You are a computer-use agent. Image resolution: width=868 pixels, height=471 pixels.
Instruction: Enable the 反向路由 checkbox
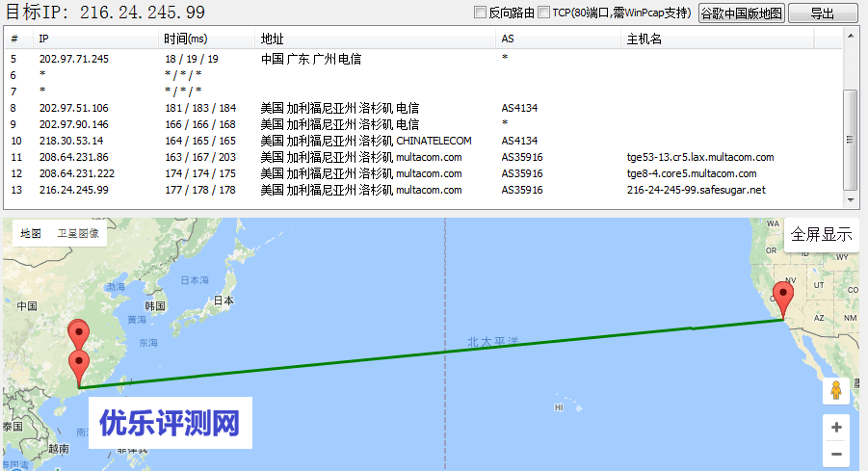pos(480,13)
